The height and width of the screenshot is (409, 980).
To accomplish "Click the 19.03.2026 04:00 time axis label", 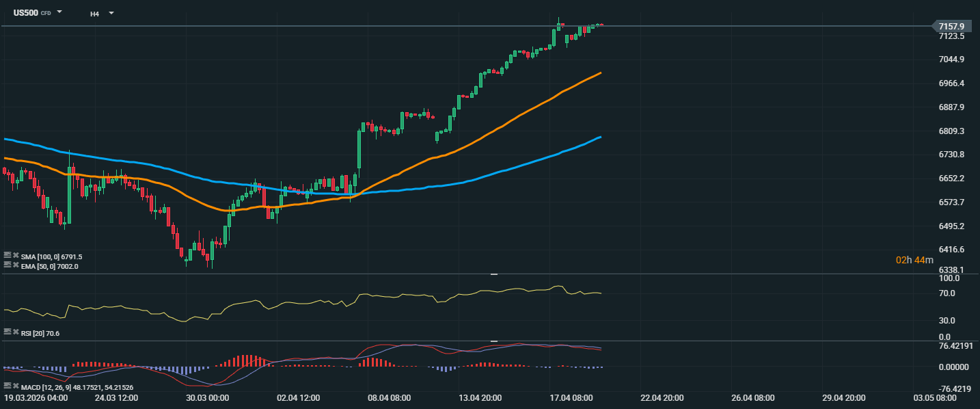I will [x=36, y=397].
